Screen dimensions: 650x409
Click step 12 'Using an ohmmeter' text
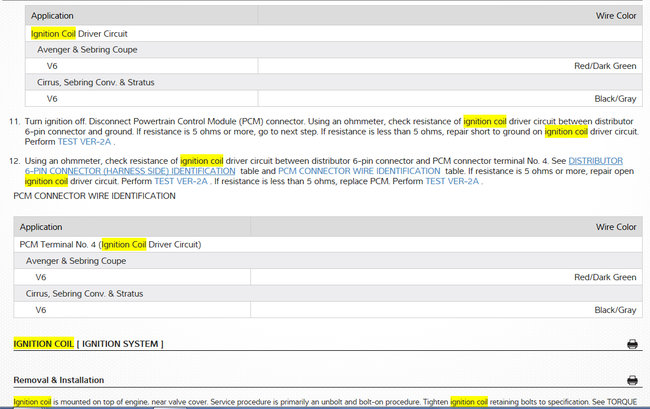(62, 161)
